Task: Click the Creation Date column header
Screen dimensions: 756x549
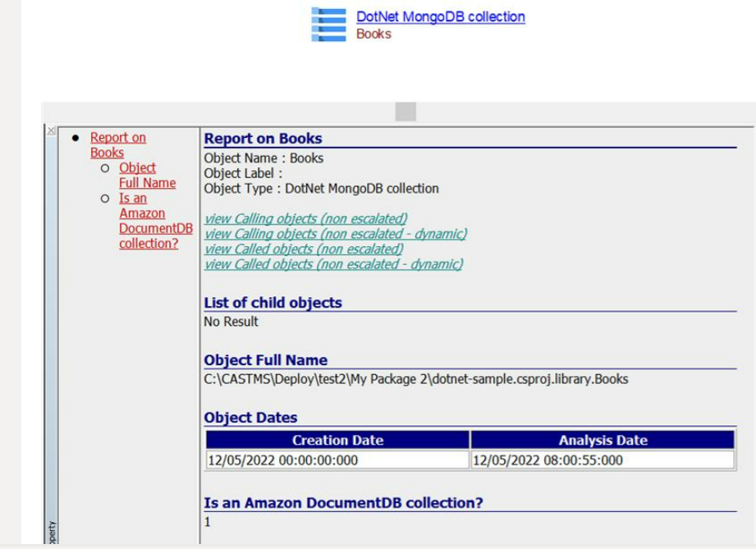Action: pos(337,441)
